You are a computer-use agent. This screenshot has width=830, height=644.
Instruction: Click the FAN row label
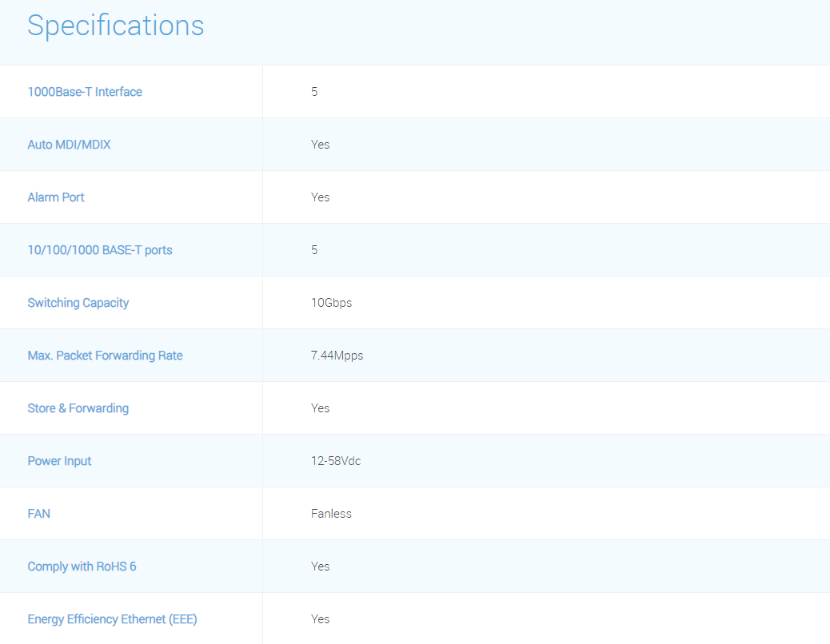point(39,514)
